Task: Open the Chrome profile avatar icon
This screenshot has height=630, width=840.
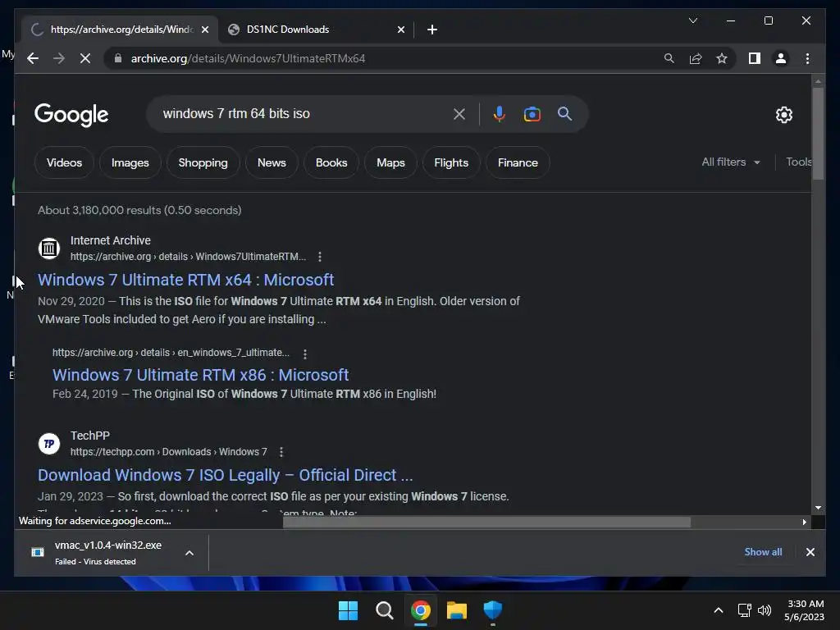Action: (x=781, y=58)
